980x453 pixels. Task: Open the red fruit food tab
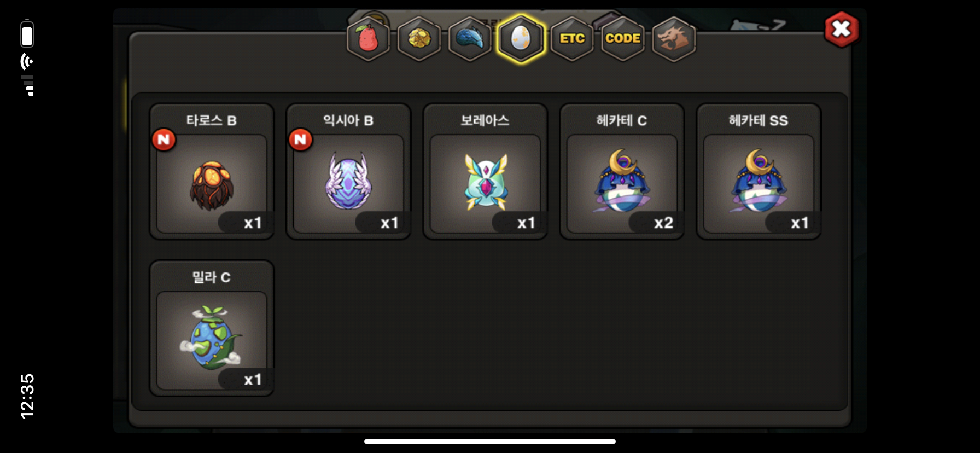368,39
